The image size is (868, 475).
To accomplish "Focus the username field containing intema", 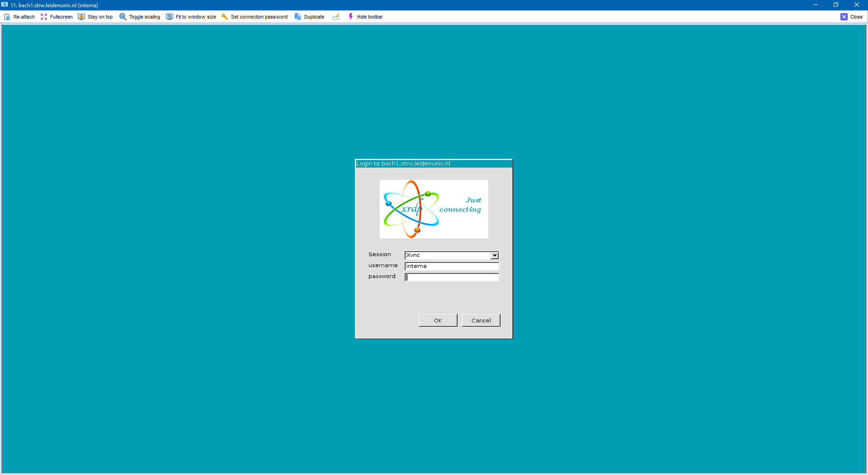I will click(x=451, y=266).
